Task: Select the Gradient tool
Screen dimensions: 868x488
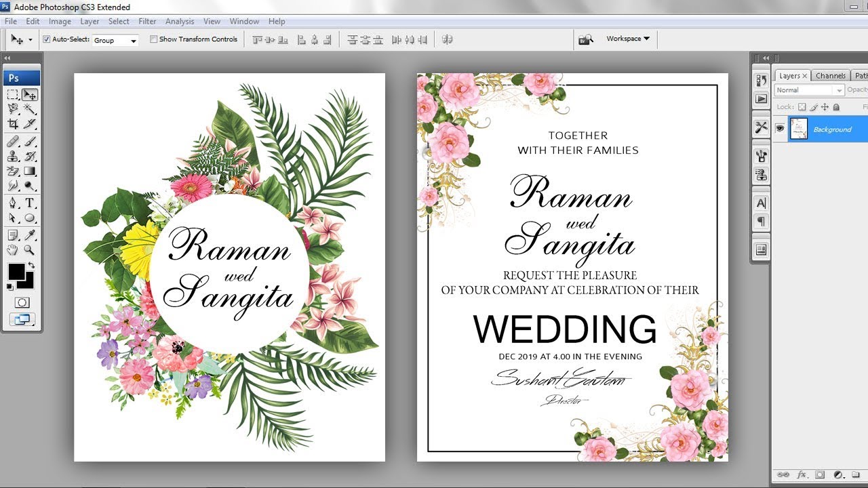Action: [30, 171]
